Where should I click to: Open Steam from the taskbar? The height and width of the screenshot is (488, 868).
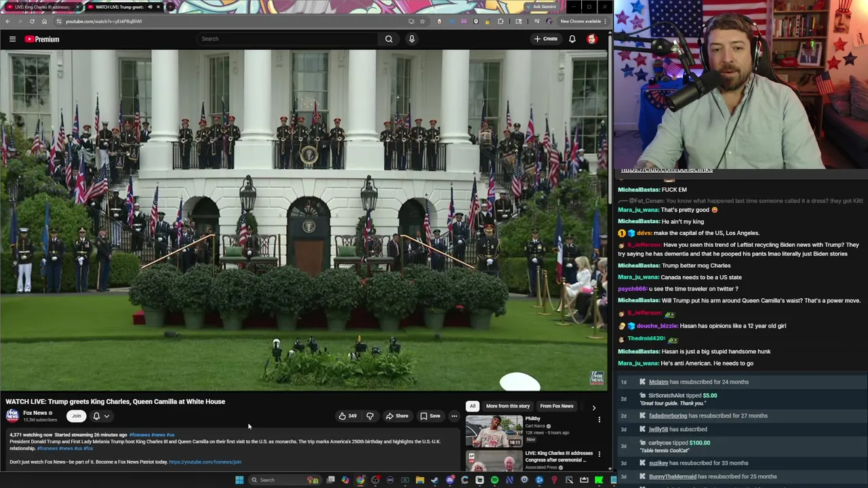click(x=435, y=480)
